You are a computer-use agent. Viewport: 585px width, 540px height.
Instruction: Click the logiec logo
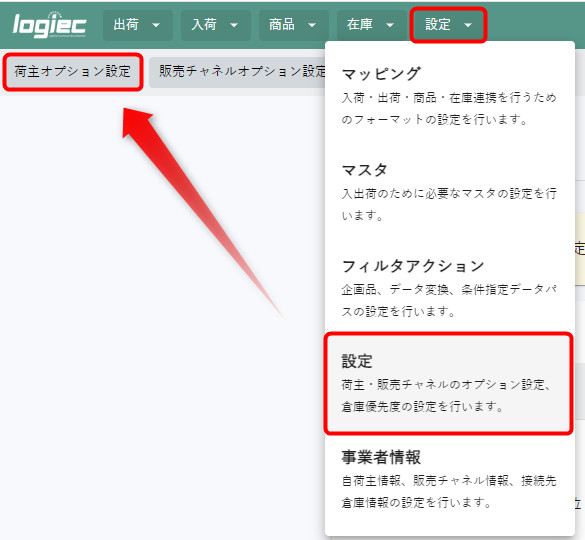49,25
